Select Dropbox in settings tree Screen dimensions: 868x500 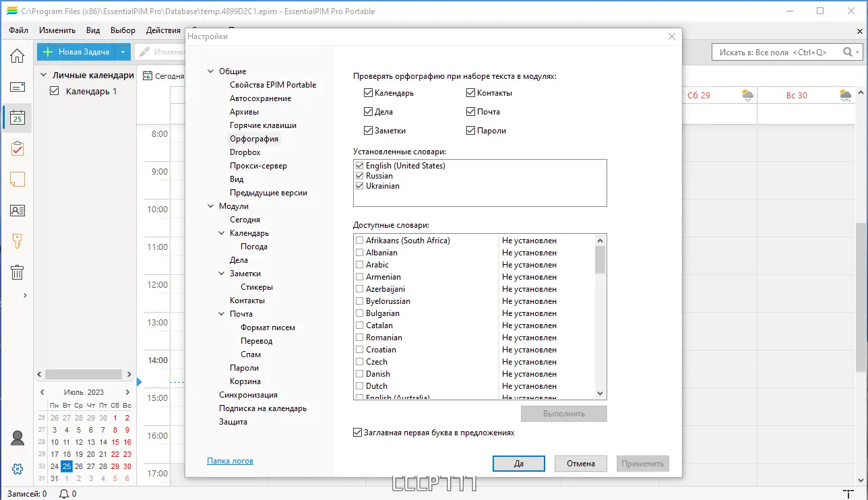pyautogui.click(x=245, y=152)
